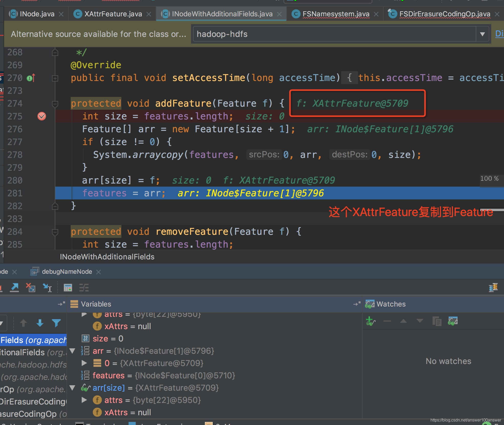The width and height of the screenshot is (504, 425).
Task: Expand the XAttrFeature@5709 array element
Action: [x=84, y=363]
